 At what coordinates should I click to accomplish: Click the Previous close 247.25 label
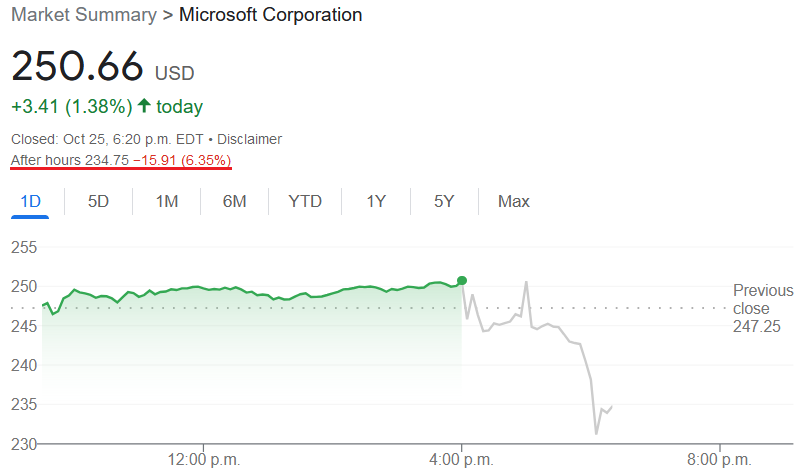763,308
